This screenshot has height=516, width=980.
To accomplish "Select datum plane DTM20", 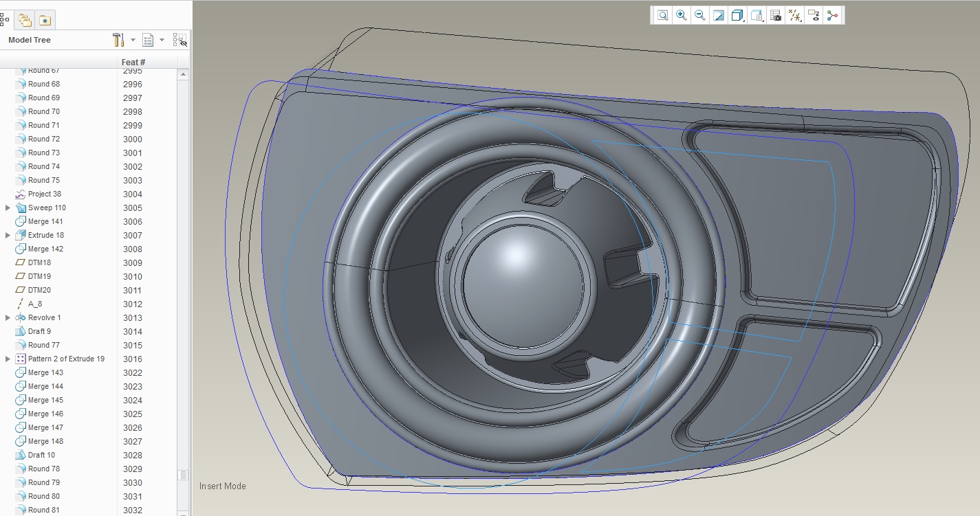I will point(39,290).
